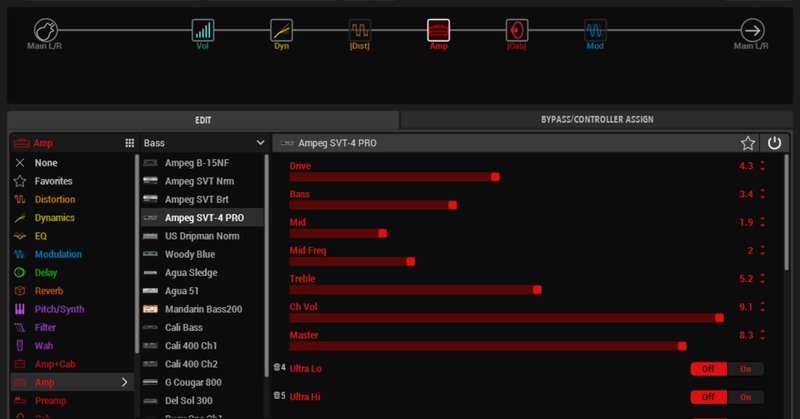Screen dimensions: 800x419
Task: Select Cali 400 Ch1 amp model
Action: point(203,346)
